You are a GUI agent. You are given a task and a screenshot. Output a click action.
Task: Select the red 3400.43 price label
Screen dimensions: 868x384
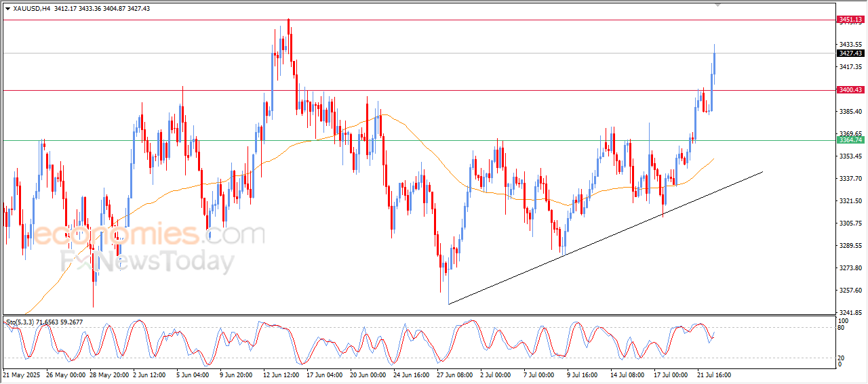(x=850, y=90)
